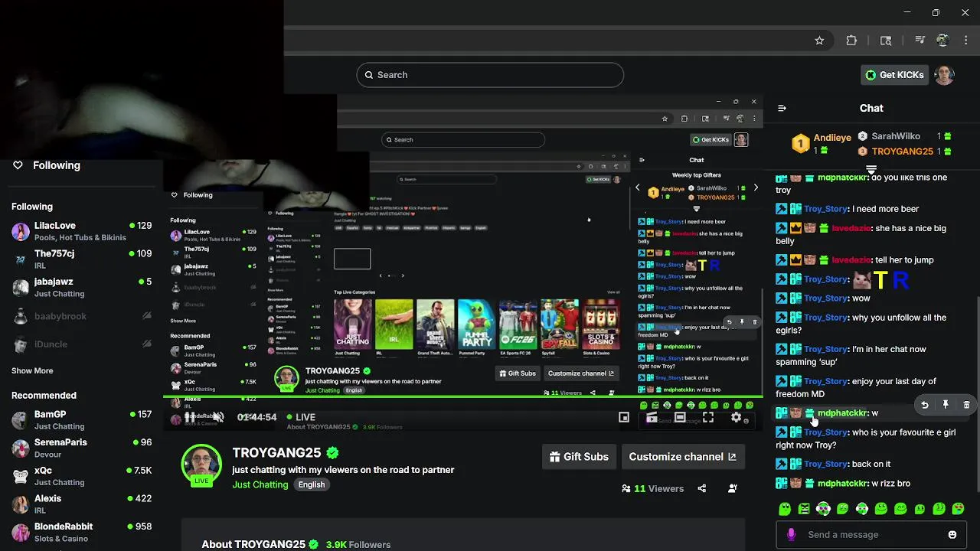
Task: Click the Following heart icon in sidebar
Action: [x=18, y=165]
